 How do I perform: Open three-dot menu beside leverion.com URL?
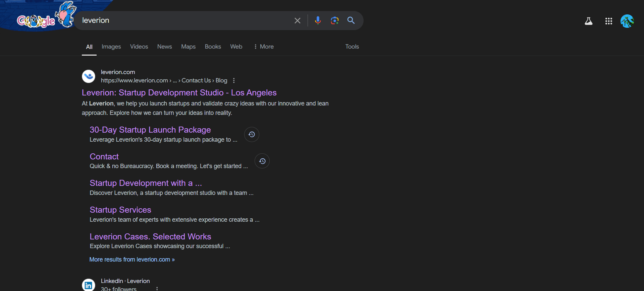pyautogui.click(x=234, y=80)
